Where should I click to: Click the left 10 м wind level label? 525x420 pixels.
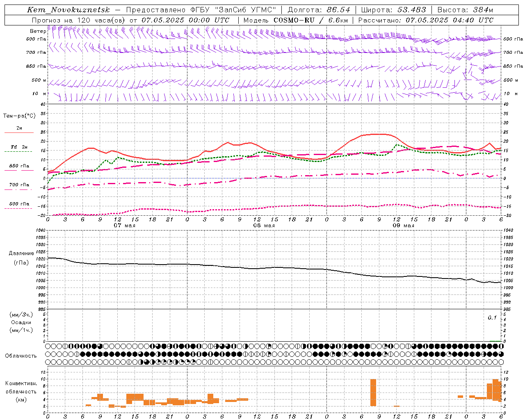point(39,94)
